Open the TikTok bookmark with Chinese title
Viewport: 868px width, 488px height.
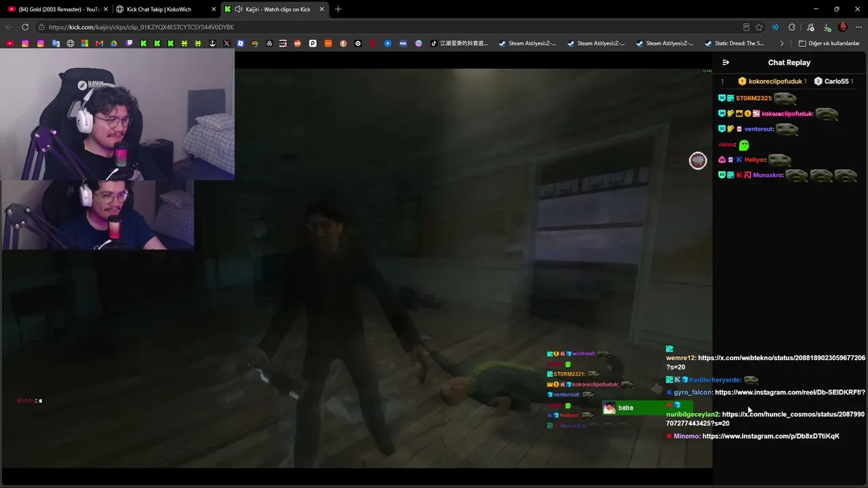click(459, 43)
